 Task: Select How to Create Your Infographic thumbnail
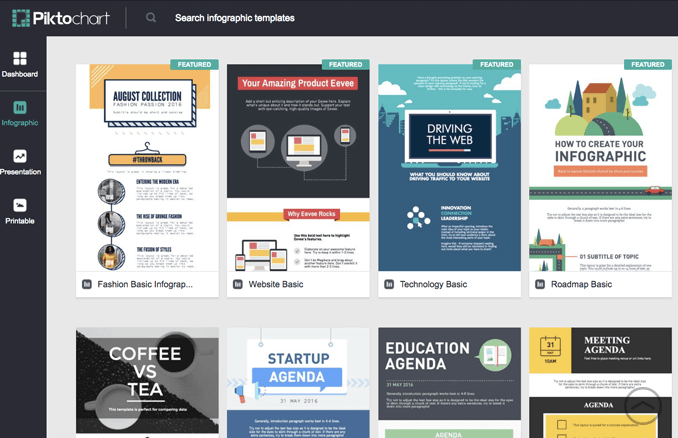point(600,167)
